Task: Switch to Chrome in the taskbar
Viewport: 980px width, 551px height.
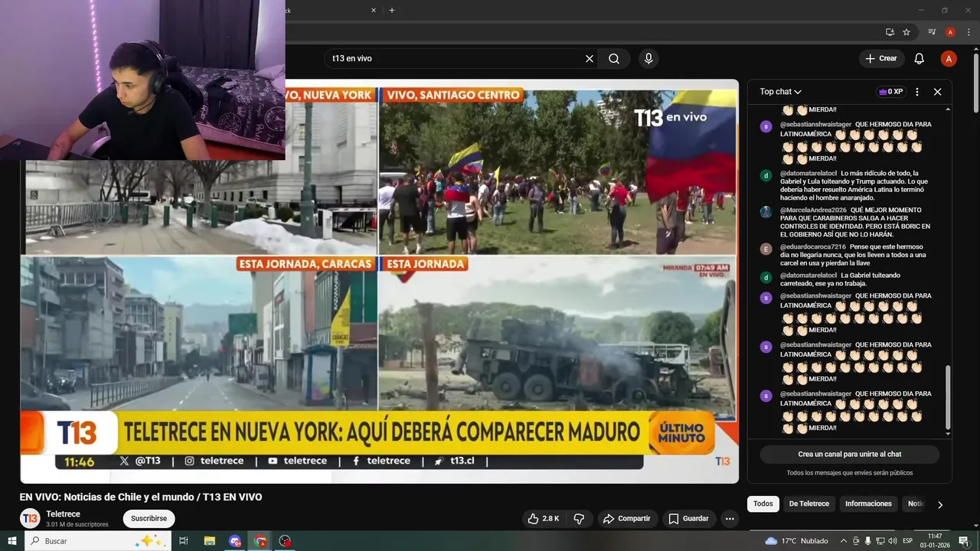Action: pos(260,541)
